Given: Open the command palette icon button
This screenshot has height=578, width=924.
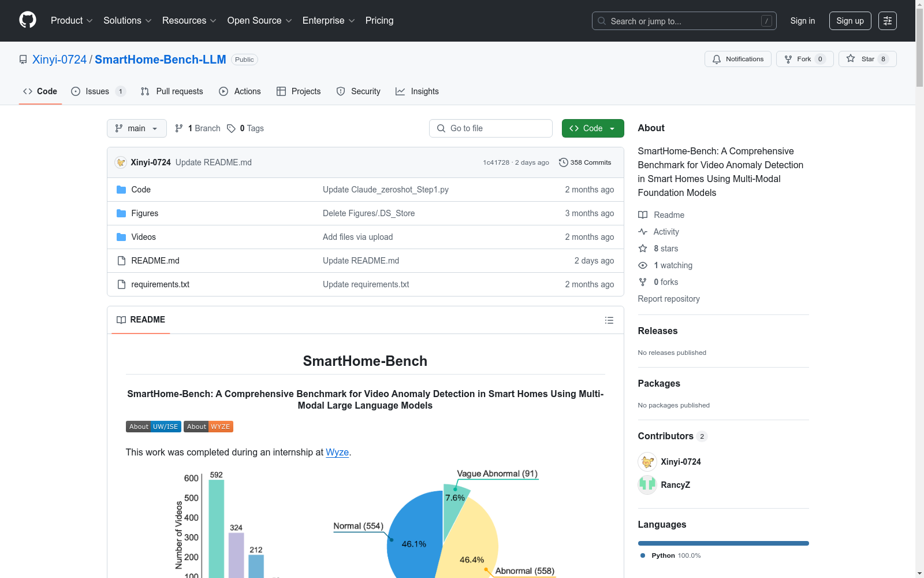Looking at the screenshot, I should click(888, 21).
